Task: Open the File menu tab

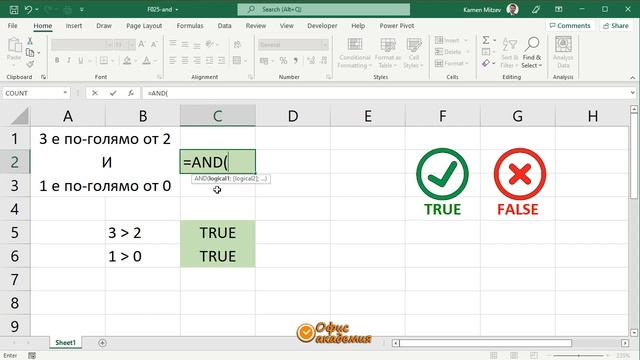Action: (13, 25)
